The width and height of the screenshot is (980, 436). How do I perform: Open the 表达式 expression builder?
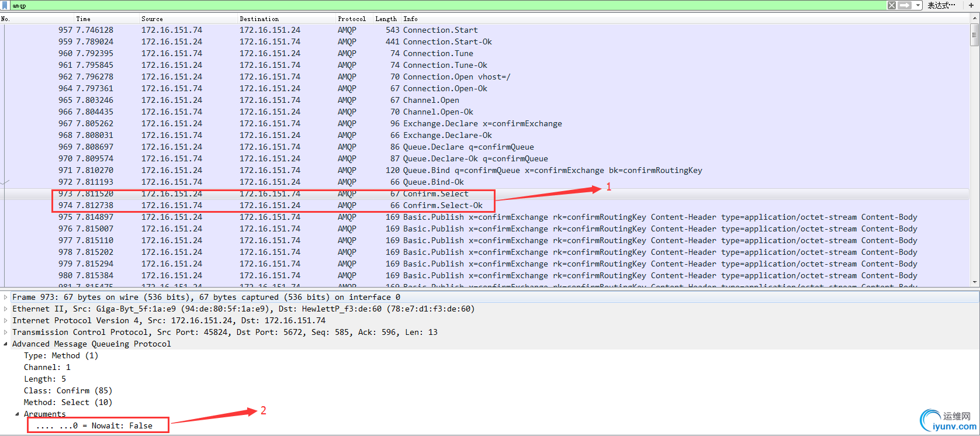click(941, 5)
